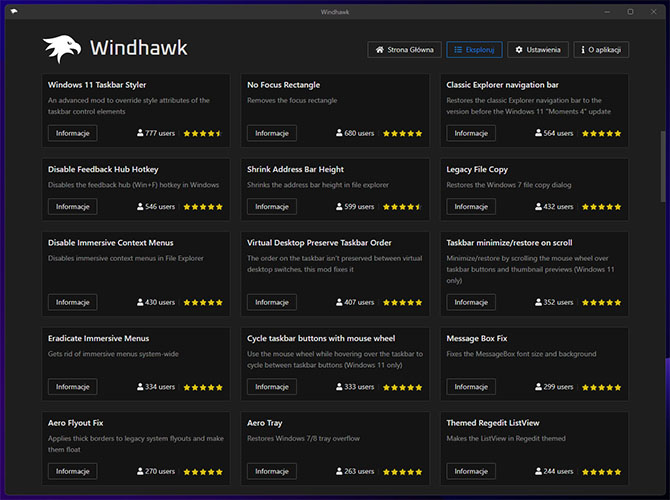
Task: Open the O aplikacji tab
Action: tap(601, 50)
